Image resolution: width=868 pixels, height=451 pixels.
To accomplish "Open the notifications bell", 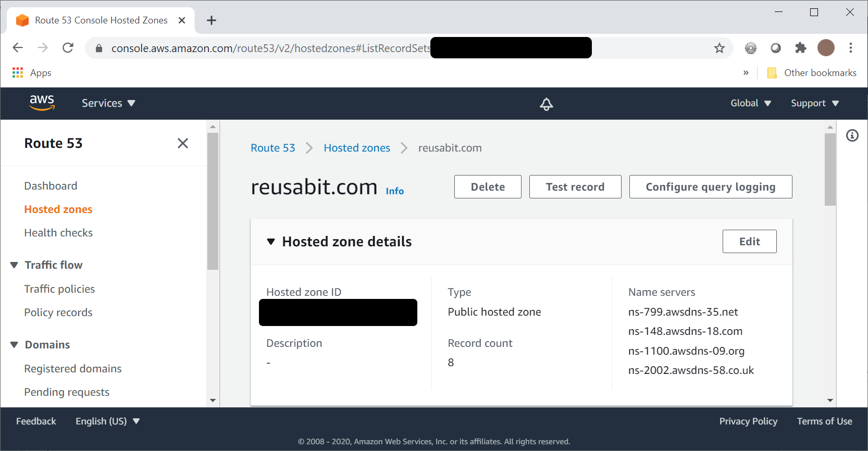I will click(546, 104).
